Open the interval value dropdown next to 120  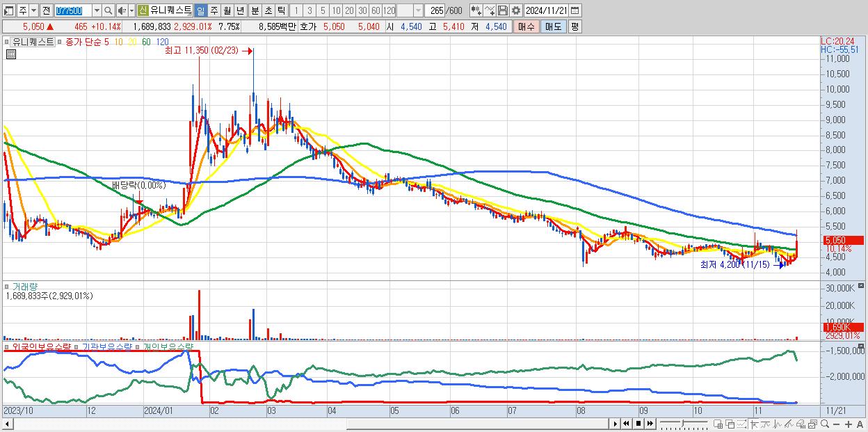pyautogui.click(x=418, y=10)
